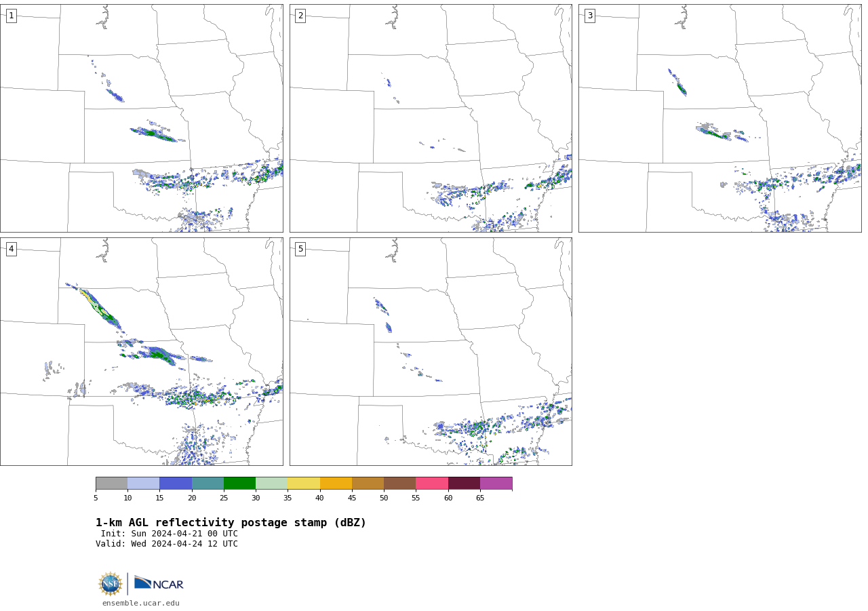The width and height of the screenshot is (868, 611).
Task: Click the panel number label 4
Action: pyautogui.click(x=11, y=249)
